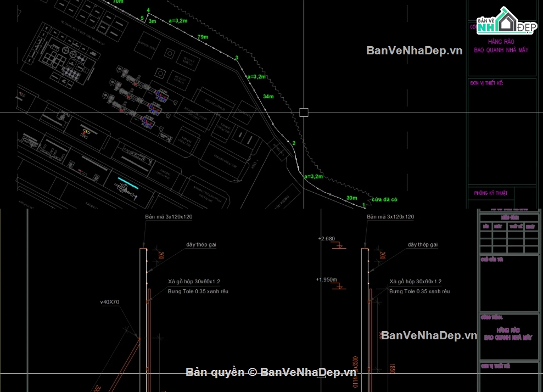Click the +2.680 elevation text

tap(326, 239)
